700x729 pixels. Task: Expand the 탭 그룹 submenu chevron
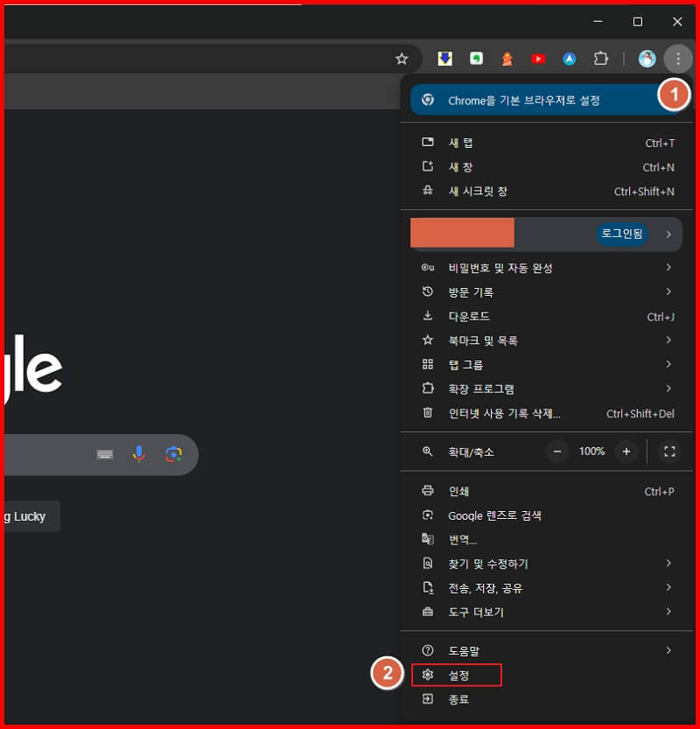click(x=668, y=364)
